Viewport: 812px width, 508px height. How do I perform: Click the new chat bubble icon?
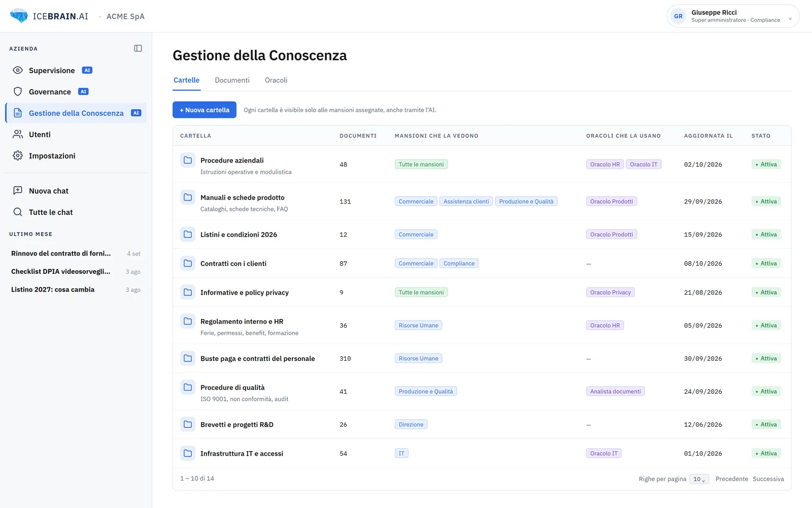tap(18, 190)
